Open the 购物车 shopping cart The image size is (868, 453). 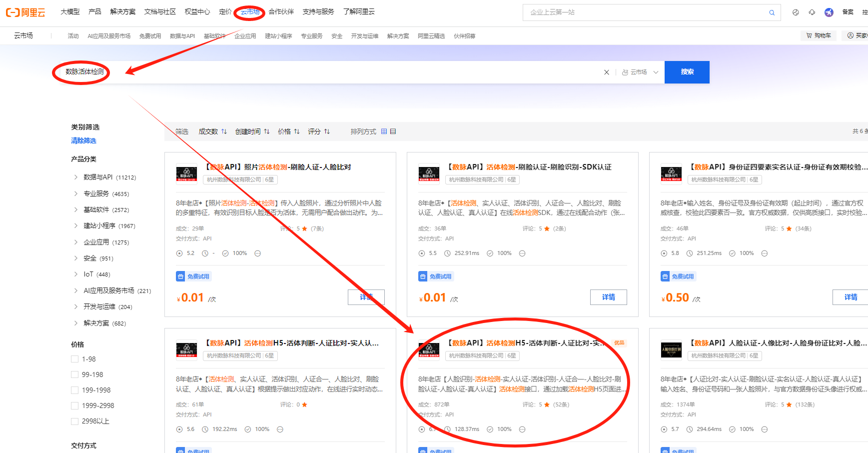click(819, 35)
